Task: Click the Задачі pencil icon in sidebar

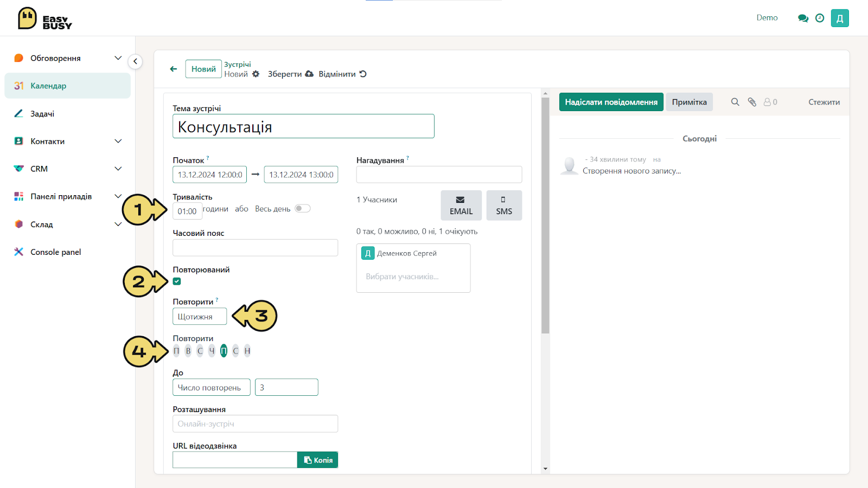Action: click(19, 113)
